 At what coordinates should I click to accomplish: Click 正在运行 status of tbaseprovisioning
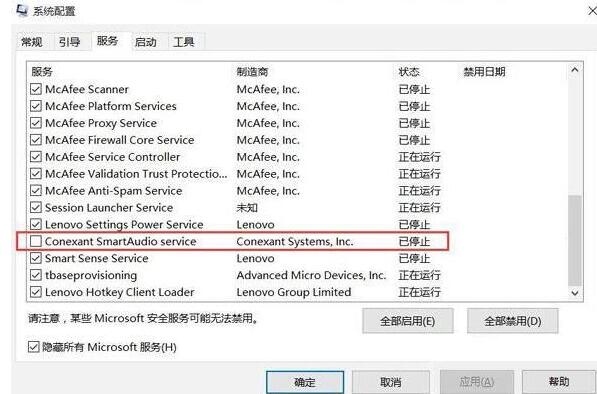[x=419, y=275]
